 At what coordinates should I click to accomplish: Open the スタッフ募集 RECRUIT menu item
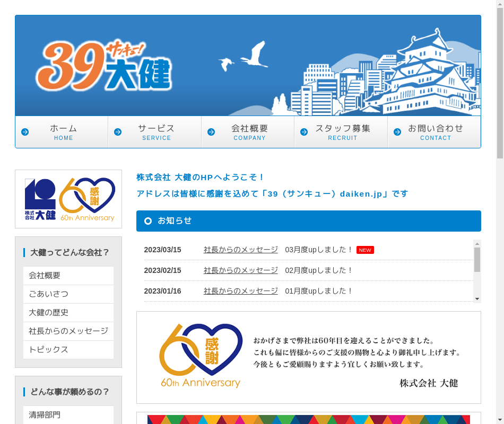tap(341, 132)
